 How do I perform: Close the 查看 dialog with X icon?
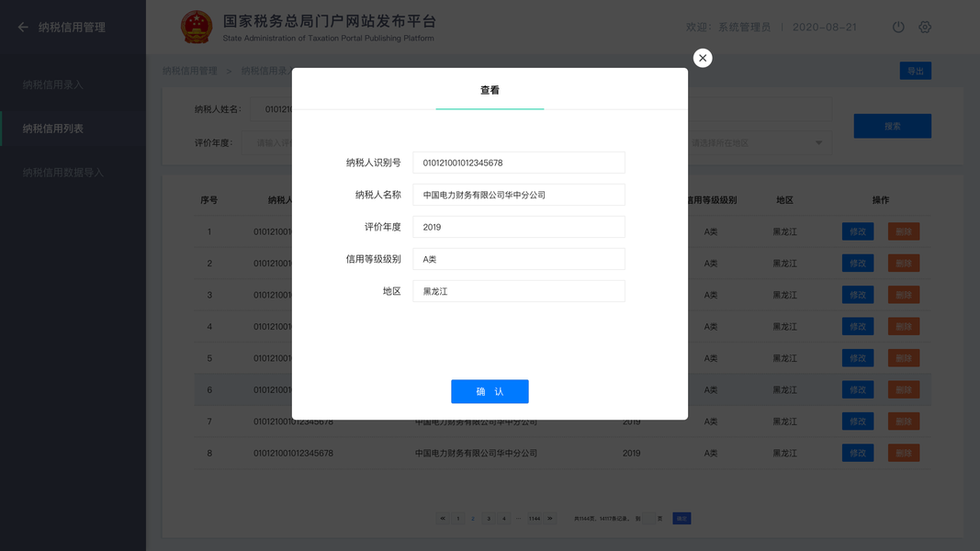tap(703, 58)
